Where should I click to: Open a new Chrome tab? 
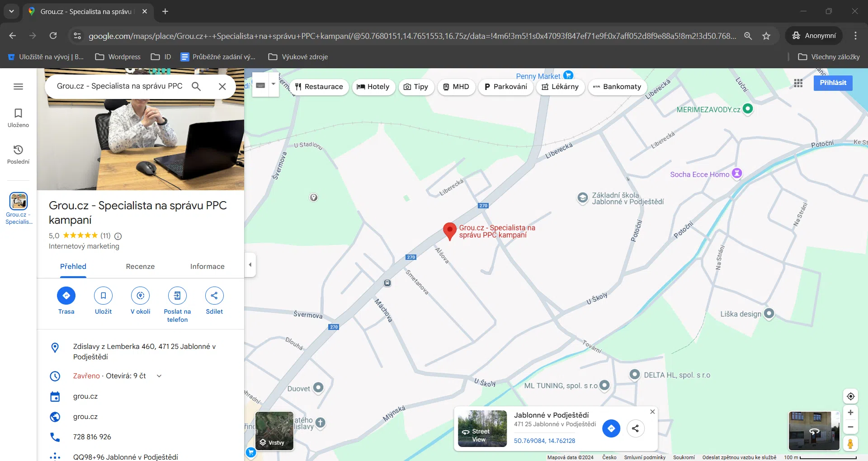(x=165, y=11)
